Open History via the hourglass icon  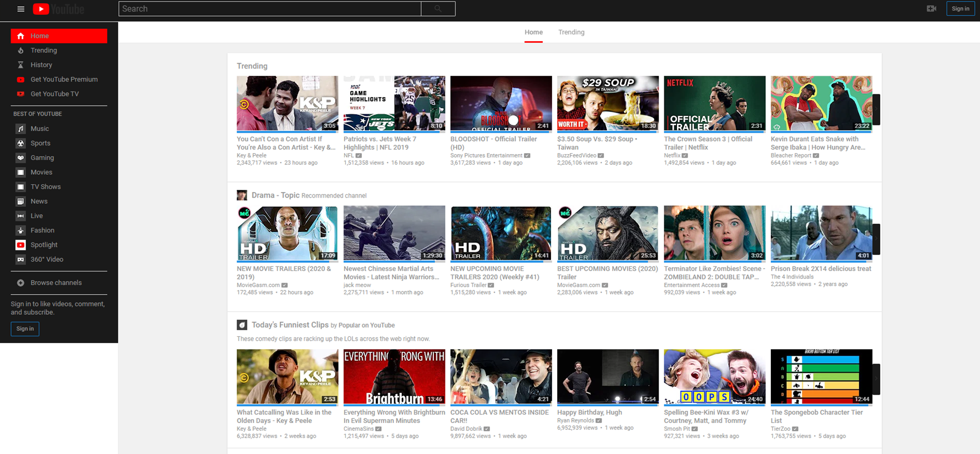tap(21, 65)
